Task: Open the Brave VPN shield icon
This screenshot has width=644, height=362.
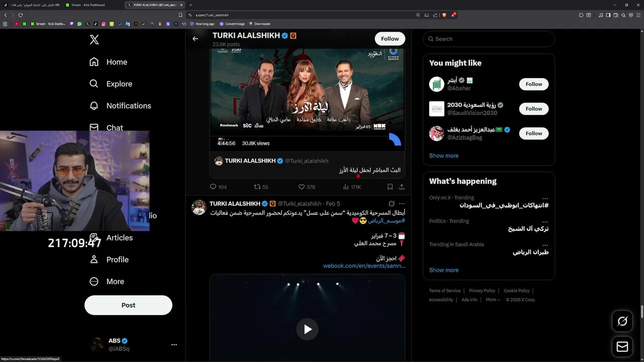Action: coord(631,15)
